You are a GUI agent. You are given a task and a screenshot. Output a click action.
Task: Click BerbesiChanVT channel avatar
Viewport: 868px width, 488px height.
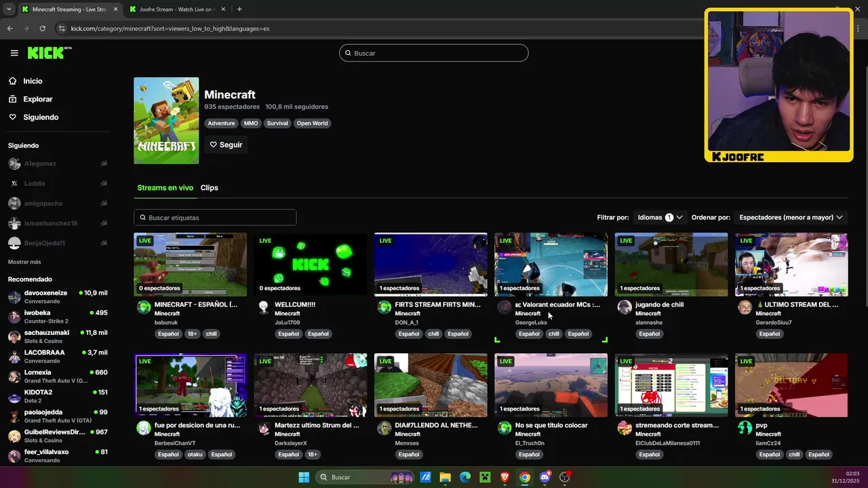[x=144, y=428]
